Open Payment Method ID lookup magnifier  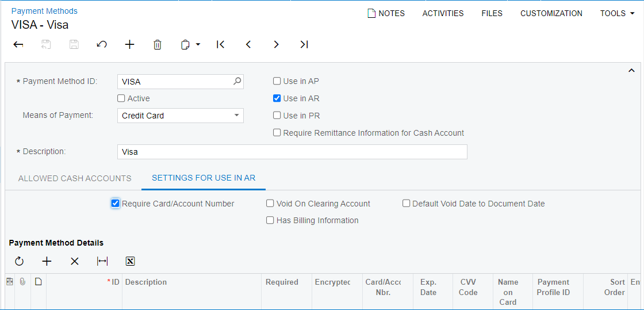click(237, 81)
